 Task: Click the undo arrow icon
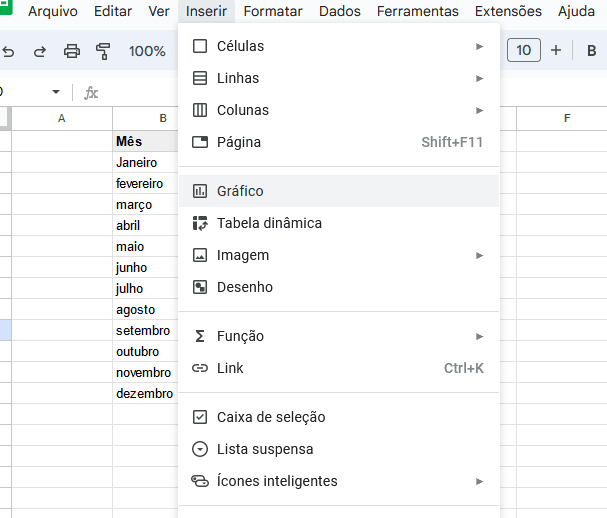(x=9, y=51)
